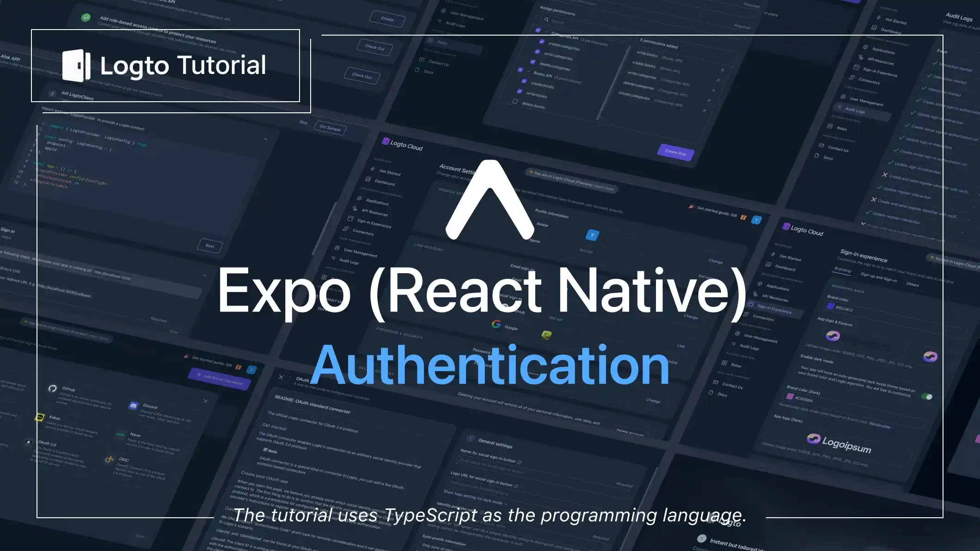Select Audit Logs in the sidebar
This screenshot has width=980, height=551.
(349, 261)
